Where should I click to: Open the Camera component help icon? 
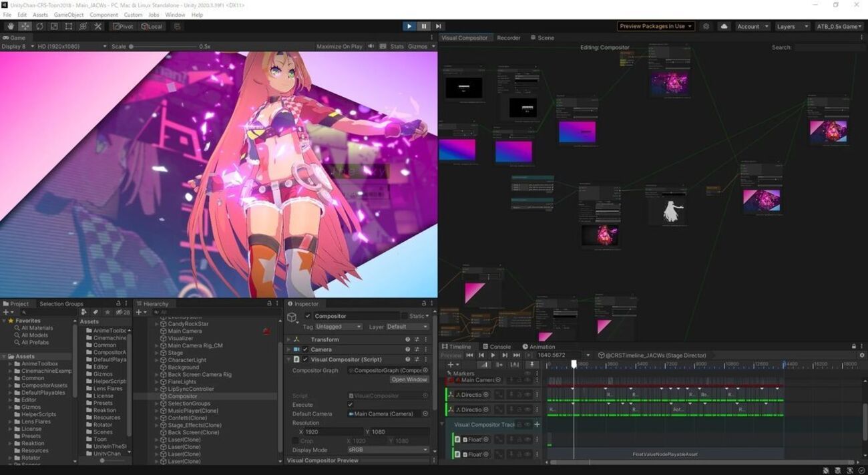(x=407, y=349)
